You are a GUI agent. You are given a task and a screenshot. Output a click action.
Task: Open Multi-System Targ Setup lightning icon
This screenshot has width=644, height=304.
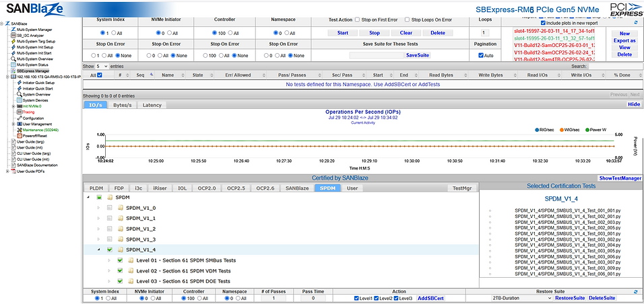(x=13, y=42)
